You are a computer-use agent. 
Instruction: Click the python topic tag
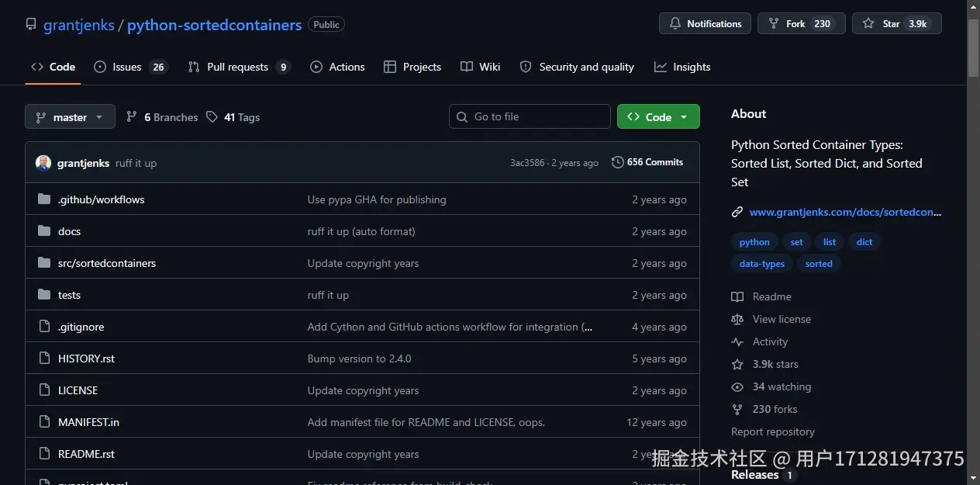[754, 242]
